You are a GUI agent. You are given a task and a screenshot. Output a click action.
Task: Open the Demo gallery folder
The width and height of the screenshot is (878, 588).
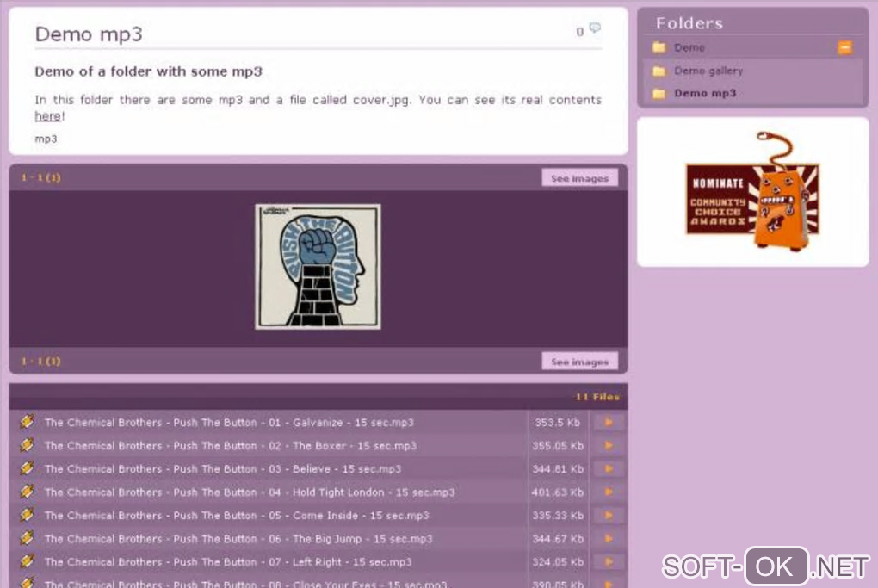pos(708,71)
